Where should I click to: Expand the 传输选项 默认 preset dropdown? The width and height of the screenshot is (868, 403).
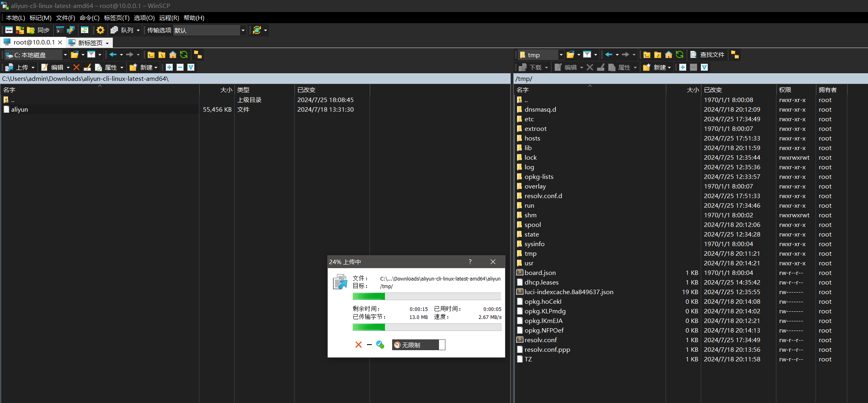[243, 30]
